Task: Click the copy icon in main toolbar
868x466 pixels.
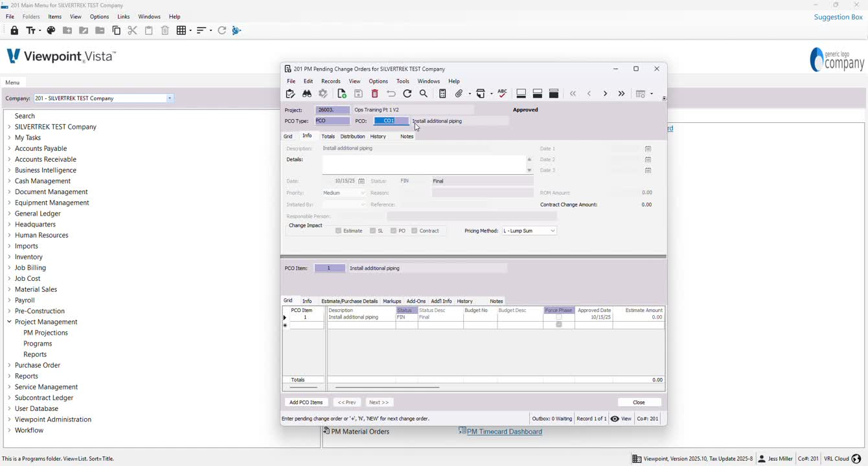Action: (117, 30)
